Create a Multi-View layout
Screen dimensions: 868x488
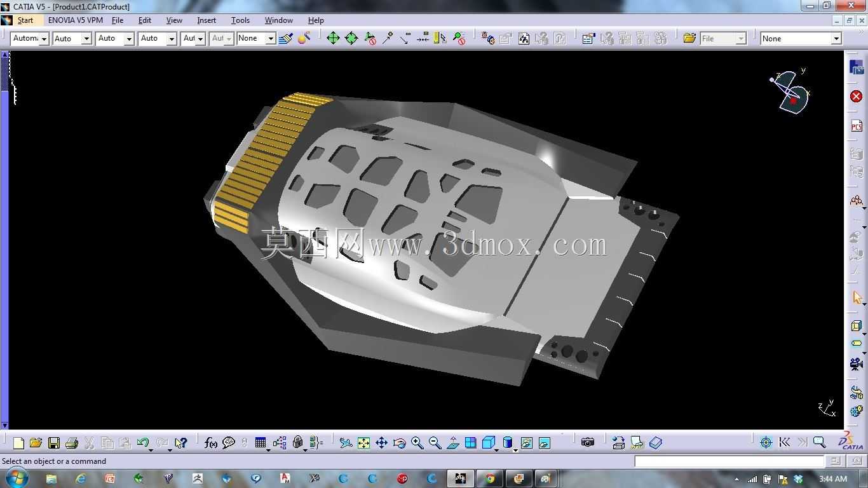(x=470, y=443)
